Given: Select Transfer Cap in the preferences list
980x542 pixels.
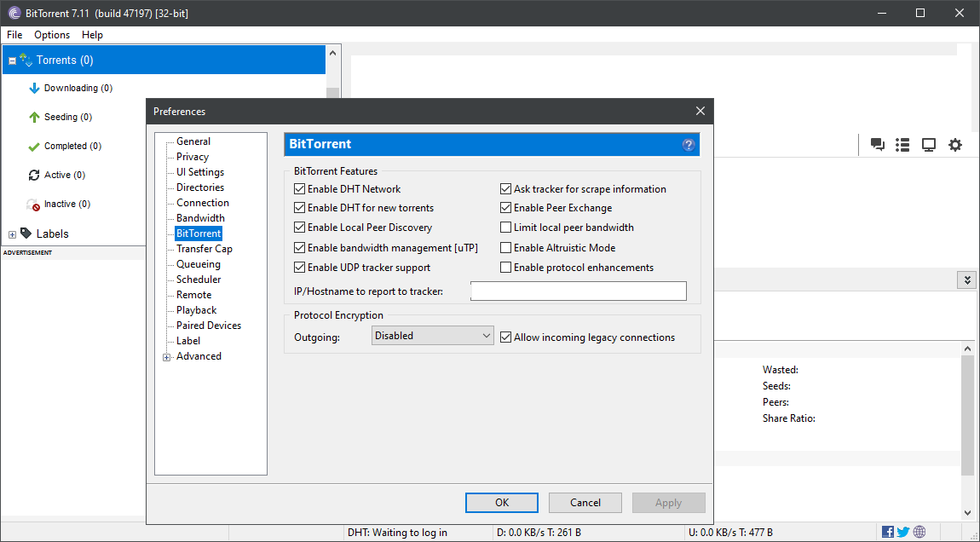Looking at the screenshot, I should pyautogui.click(x=204, y=248).
